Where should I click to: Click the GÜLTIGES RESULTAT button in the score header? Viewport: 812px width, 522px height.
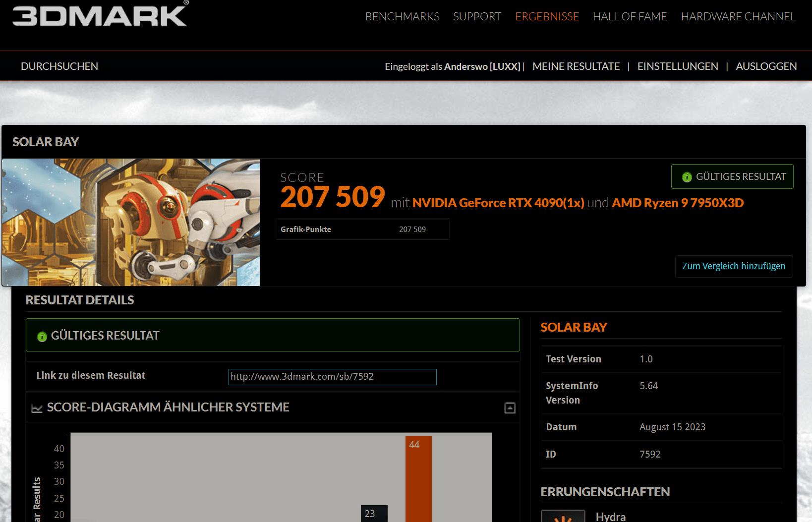pyautogui.click(x=732, y=176)
